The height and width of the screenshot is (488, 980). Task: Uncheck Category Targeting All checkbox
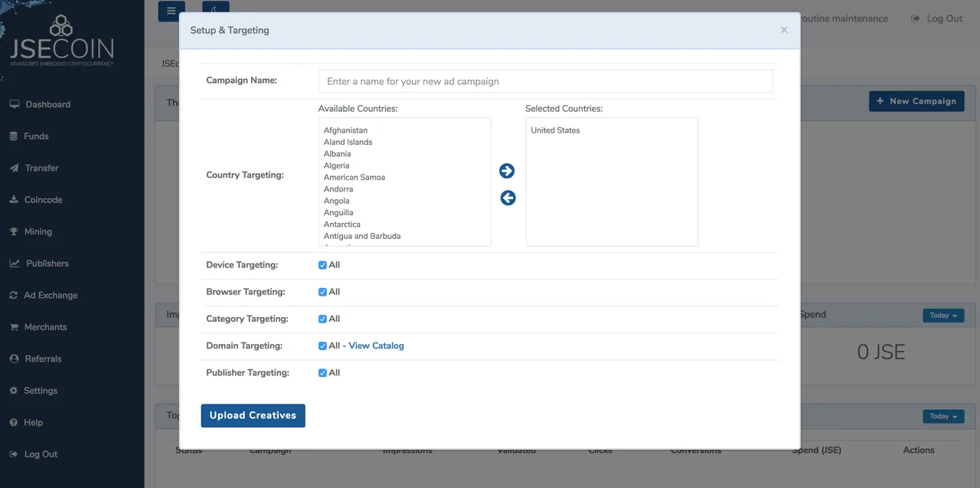(x=322, y=319)
